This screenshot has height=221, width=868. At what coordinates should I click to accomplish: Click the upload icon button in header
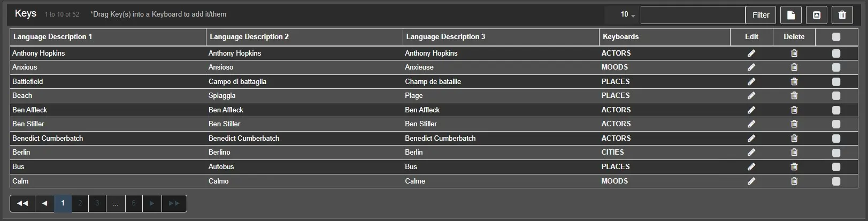click(817, 15)
